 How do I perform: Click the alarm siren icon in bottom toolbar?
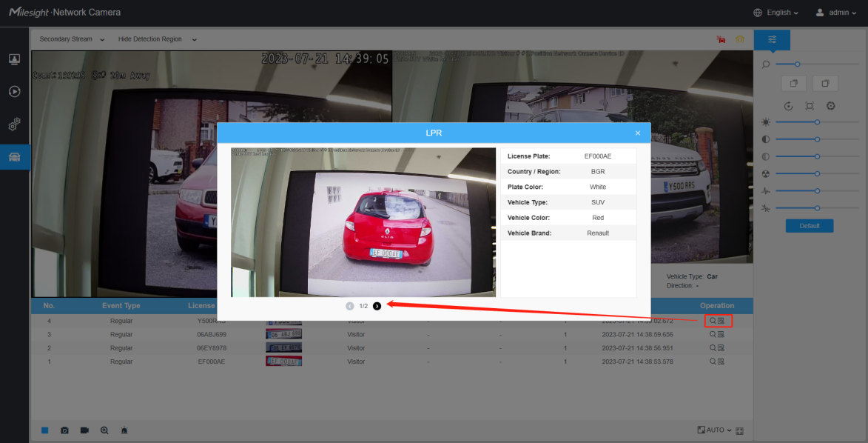124,430
